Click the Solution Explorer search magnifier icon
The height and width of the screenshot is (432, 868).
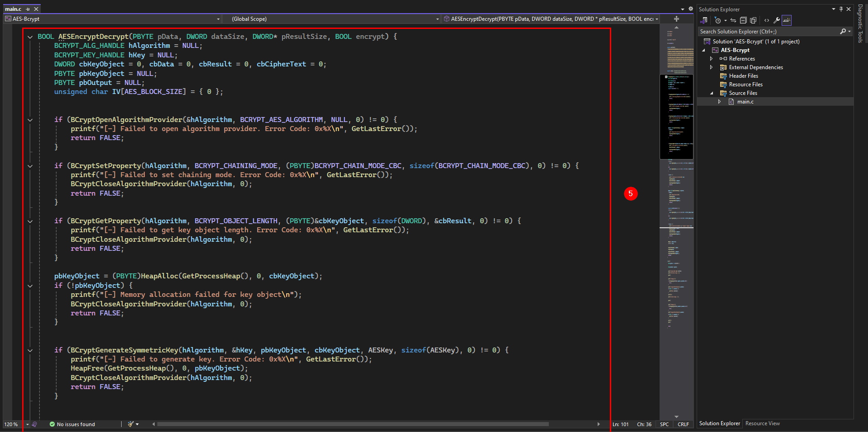point(843,32)
